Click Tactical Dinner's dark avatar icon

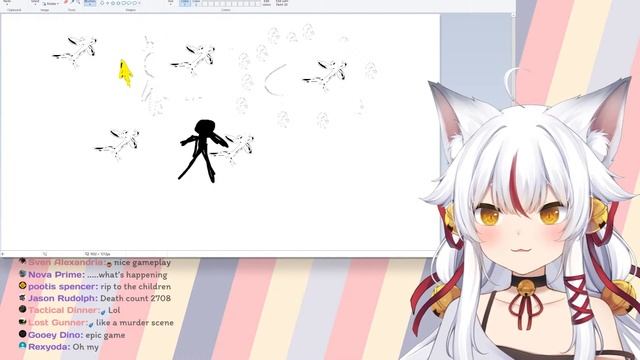click(x=22, y=309)
